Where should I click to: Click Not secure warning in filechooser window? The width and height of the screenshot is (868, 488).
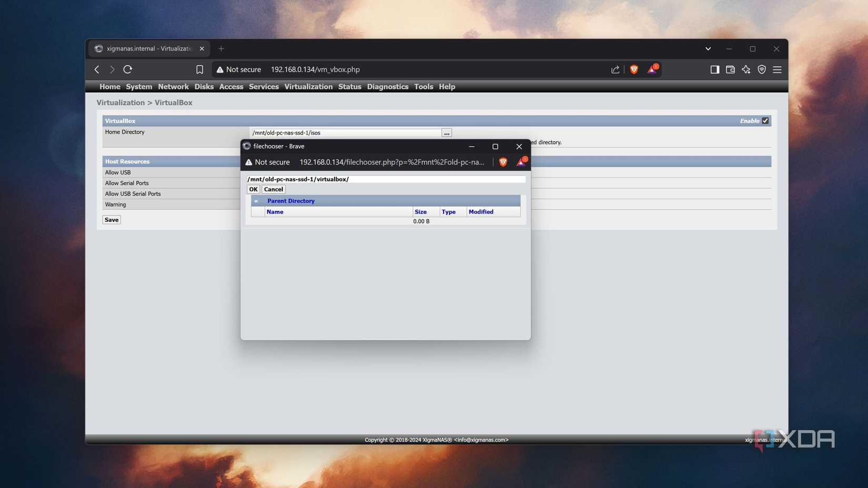click(x=268, y=162)
